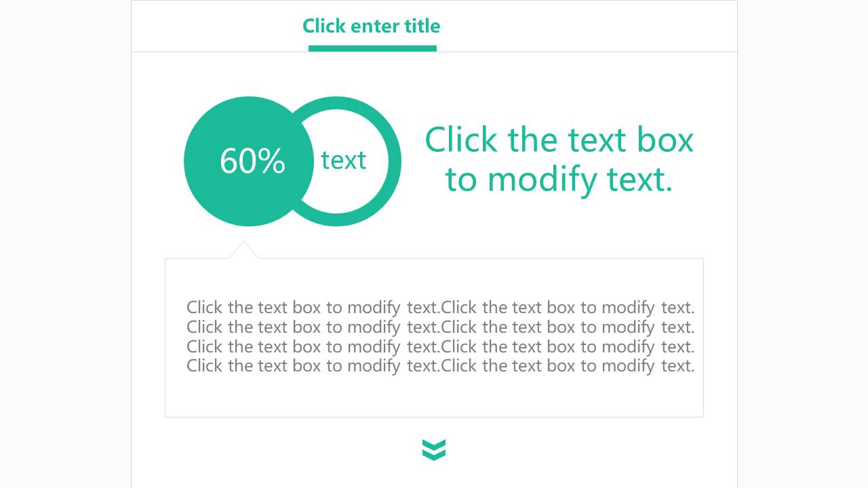This screenshot has width=868, height=488.
Task: Click empty space below the paragraph inside callout box
Action: point(434,396)
